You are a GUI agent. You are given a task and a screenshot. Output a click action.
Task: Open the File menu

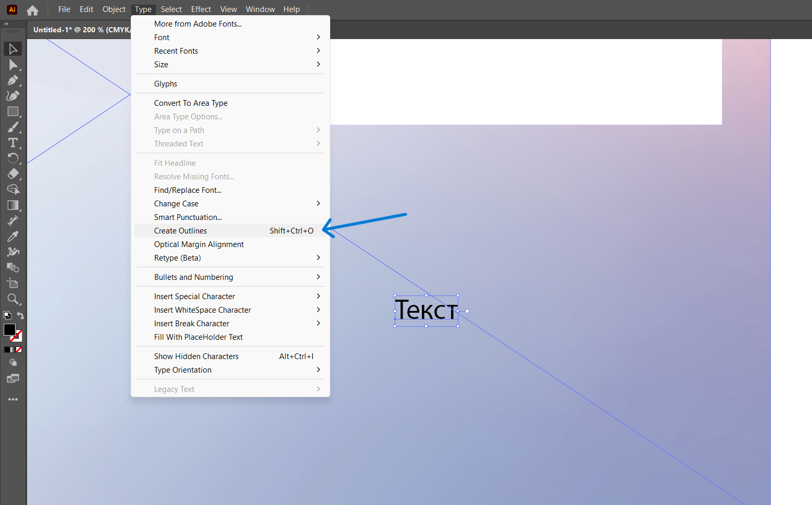64,9
